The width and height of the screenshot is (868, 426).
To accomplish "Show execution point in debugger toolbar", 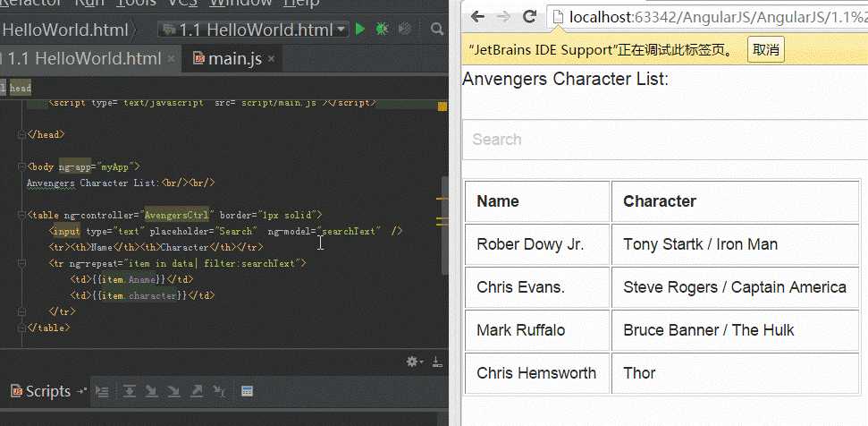I will (102, 391).
